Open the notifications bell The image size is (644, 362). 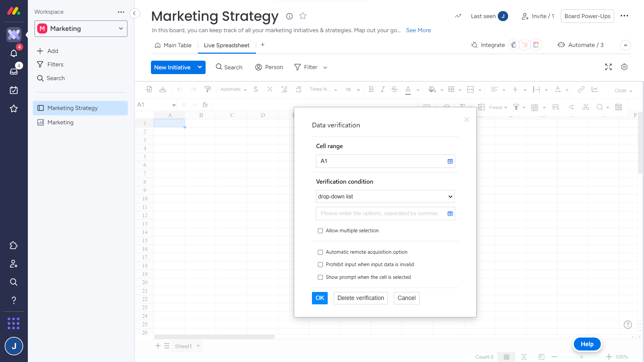14,53
